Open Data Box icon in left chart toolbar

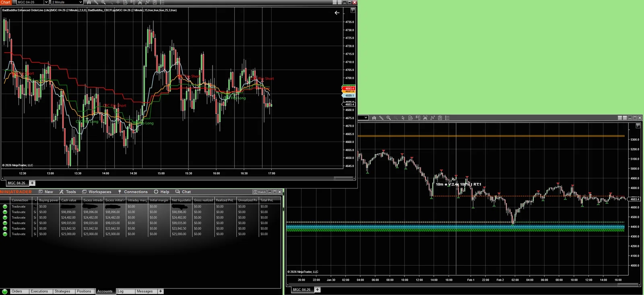point(125,2)
